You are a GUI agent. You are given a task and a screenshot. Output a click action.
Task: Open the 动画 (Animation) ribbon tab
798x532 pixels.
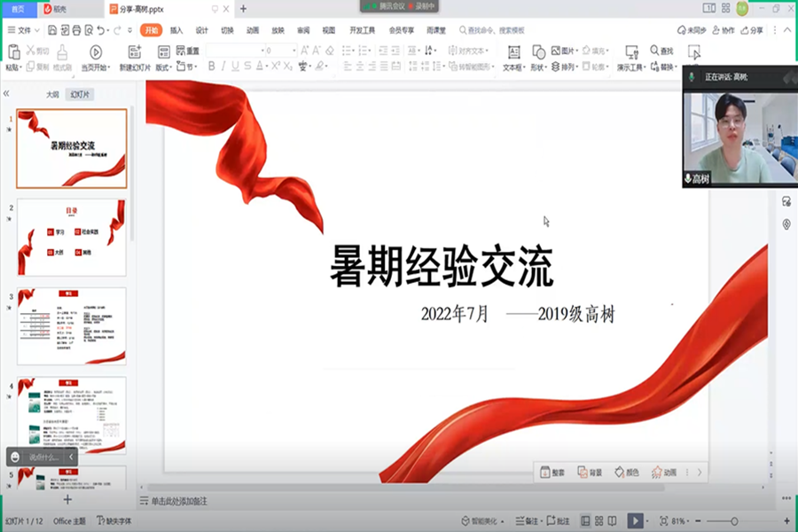click(253, 30)
